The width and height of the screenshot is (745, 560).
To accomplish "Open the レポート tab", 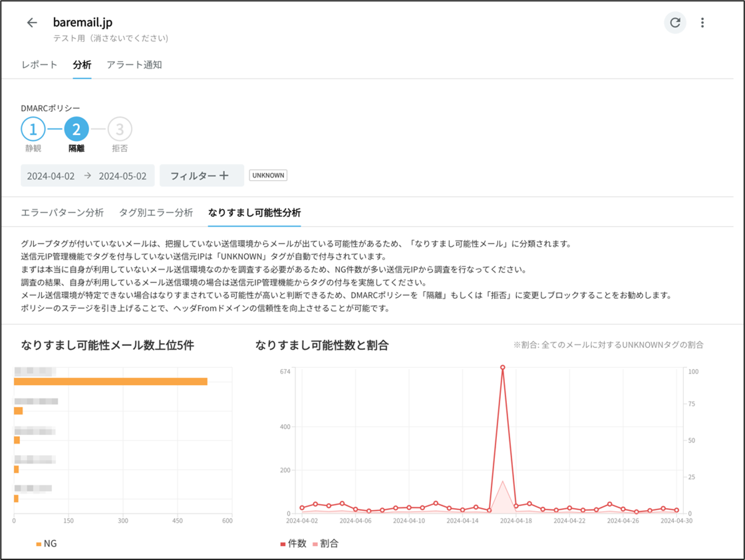I will [39, 65].
